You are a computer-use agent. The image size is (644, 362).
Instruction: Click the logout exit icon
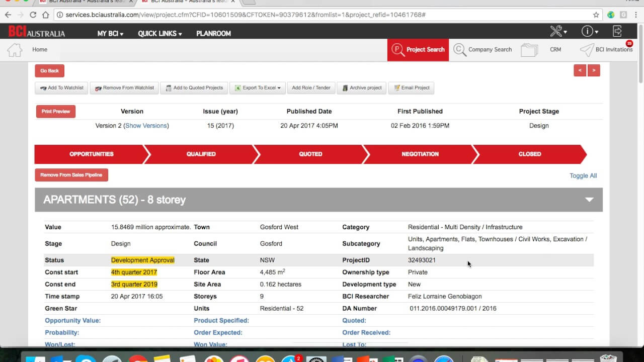(617, 31)
